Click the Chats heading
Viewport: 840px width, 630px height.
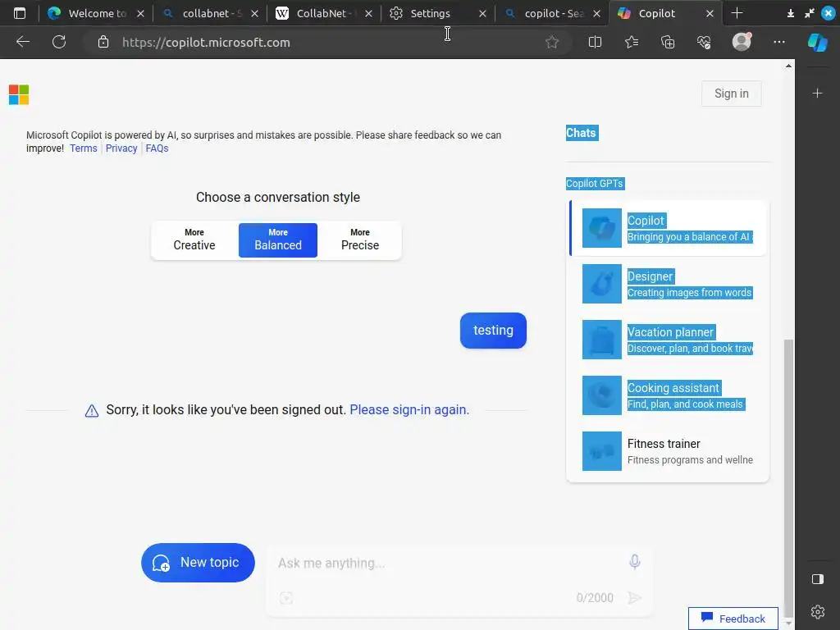582,133
